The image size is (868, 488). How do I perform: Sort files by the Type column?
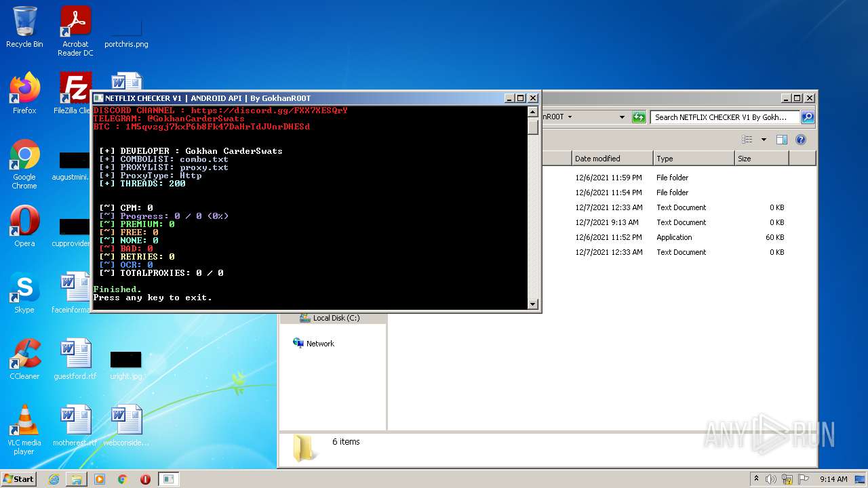tap(694, 159)
